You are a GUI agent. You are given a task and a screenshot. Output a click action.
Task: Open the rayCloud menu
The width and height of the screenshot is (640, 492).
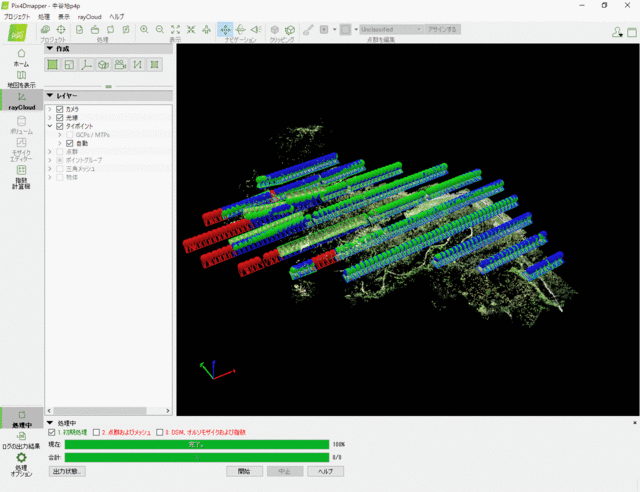pyautogui.click(x=89, y=17)
